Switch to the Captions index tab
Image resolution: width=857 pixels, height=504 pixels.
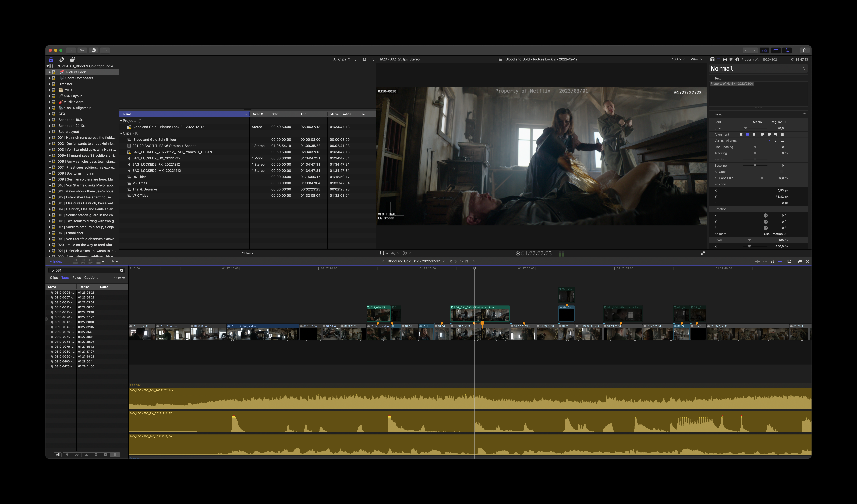(91, 278)
